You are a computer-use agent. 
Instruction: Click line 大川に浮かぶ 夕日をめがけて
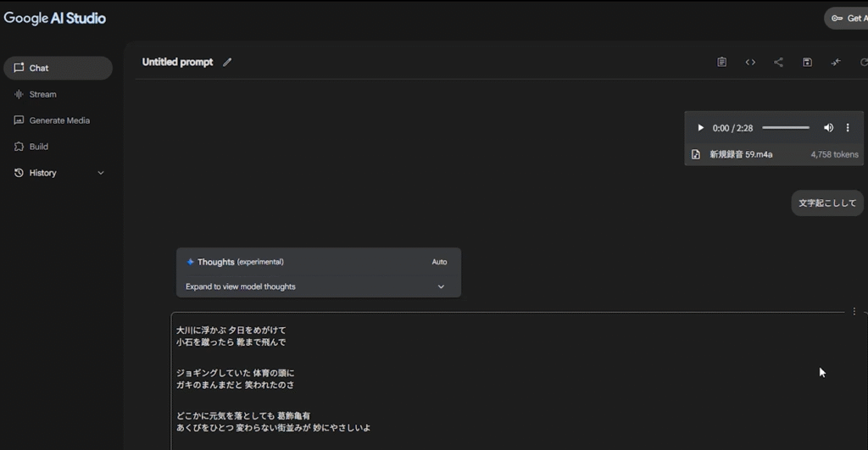pos(231,330)
